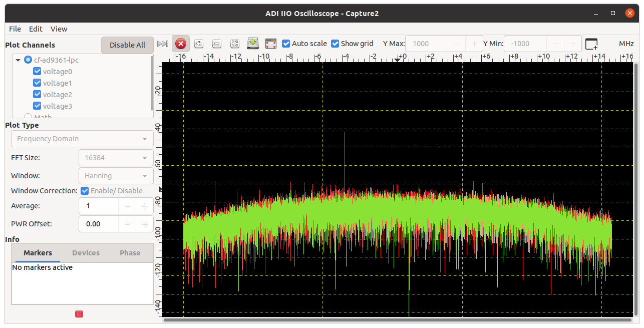Decrease the Y Min value
The height and width of the screenshot is (328, 644).
point(555,44)
